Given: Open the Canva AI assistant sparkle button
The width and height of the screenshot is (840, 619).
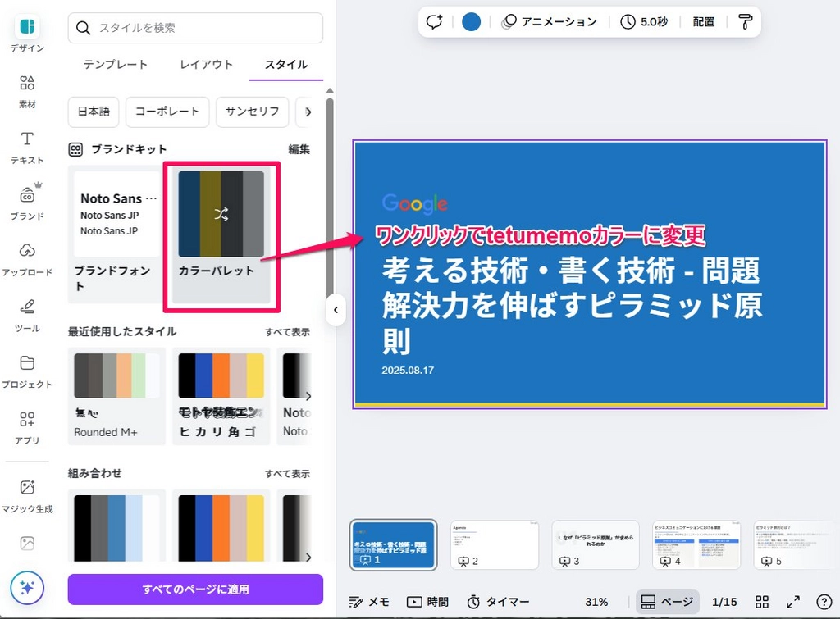Looking at the screenshot, I should (27, 587).
